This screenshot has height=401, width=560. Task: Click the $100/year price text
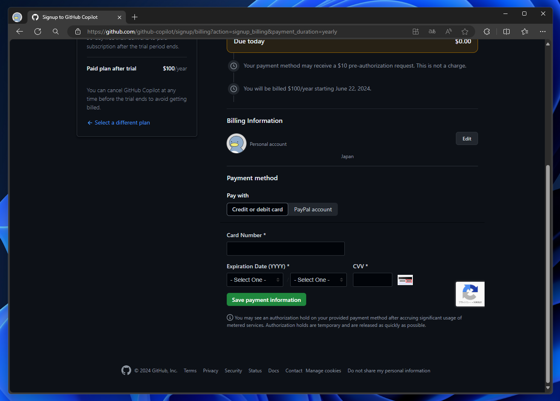(175, 69)
